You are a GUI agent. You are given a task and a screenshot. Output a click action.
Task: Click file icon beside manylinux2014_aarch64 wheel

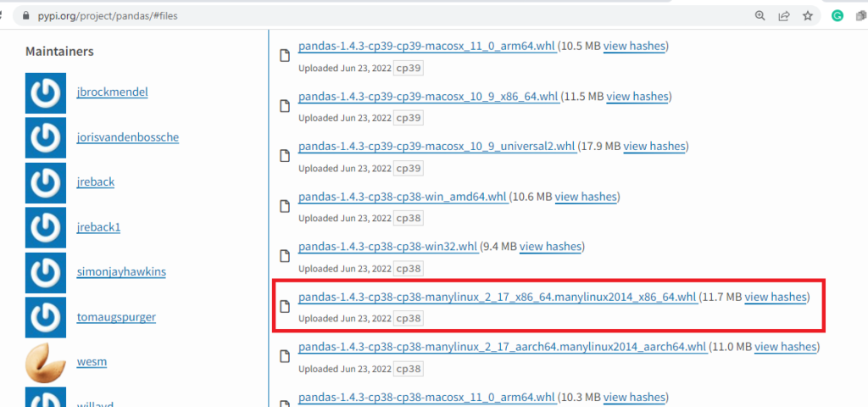click(x=285, y=357)
